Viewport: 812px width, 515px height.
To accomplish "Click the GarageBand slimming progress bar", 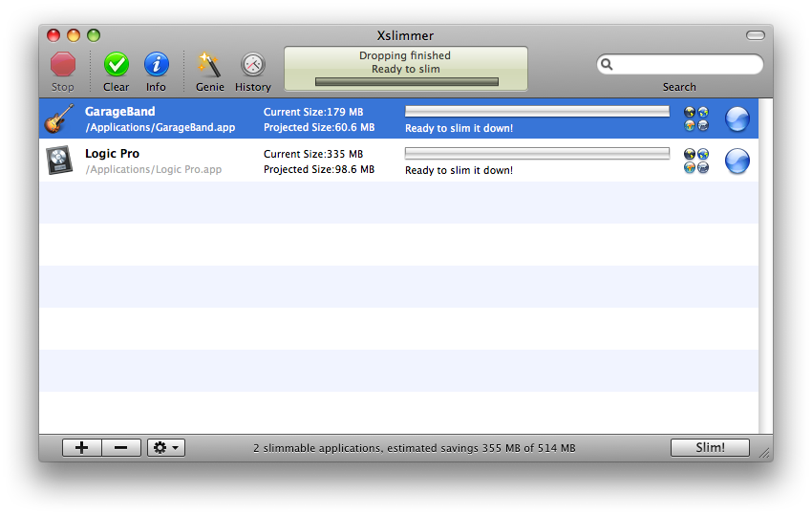I will pos(537,112).
